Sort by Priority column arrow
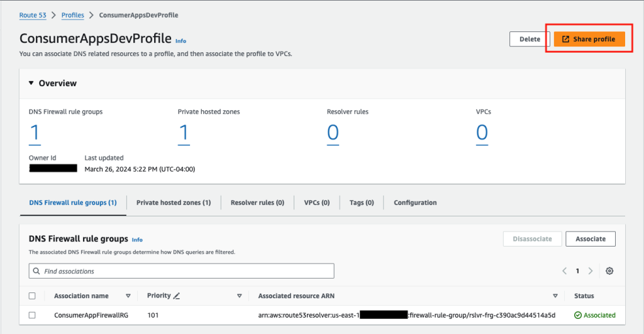Image resolution: width=644 pixels, height=334 pixels. pyautogui.click(x=240, y=296)
